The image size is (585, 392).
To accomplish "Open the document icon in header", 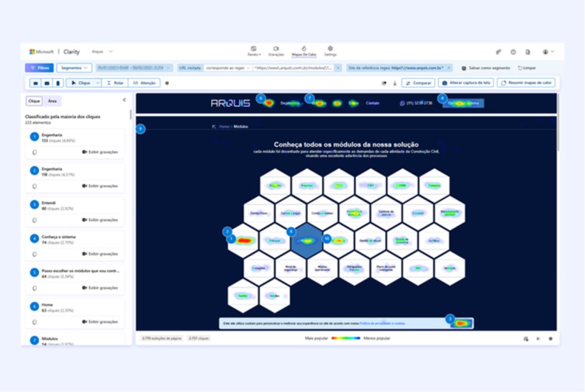I will pyautogui.click(x=528, y=52).
